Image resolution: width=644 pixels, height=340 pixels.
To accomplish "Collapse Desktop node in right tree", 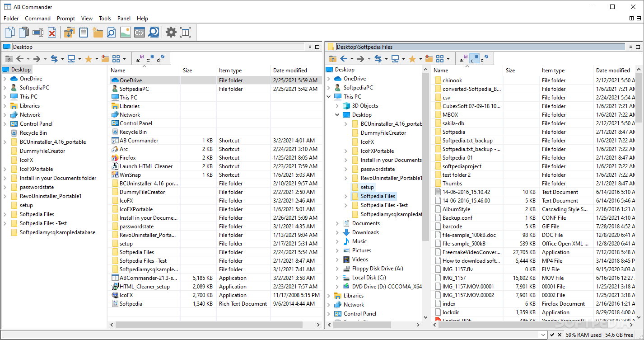I will 337,115.
